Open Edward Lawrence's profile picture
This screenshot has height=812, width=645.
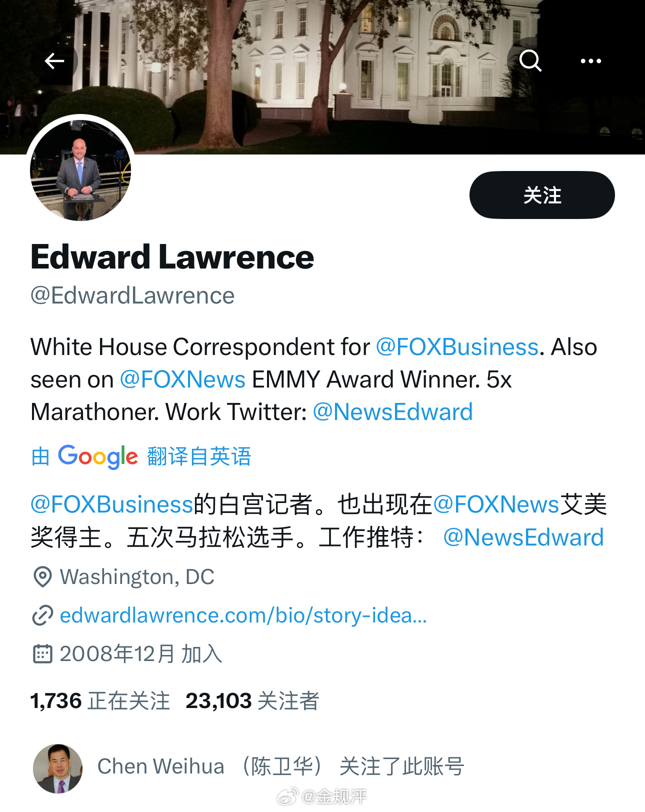click(80, 169)
